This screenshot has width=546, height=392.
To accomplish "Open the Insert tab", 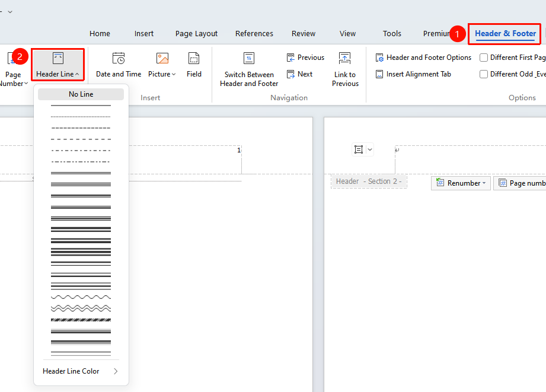I will 144,33.
